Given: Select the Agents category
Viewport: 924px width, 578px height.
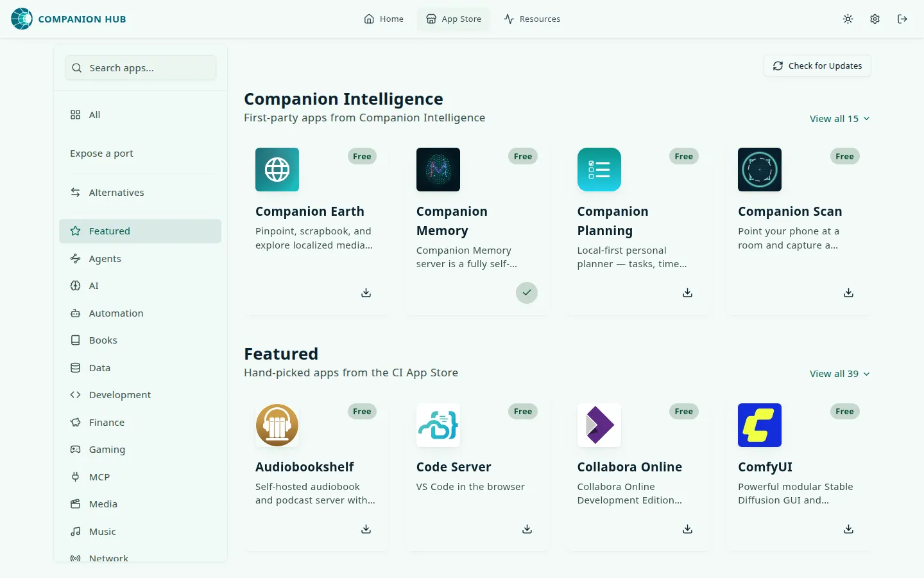Looking at the screenshot, I should [140, 259].
